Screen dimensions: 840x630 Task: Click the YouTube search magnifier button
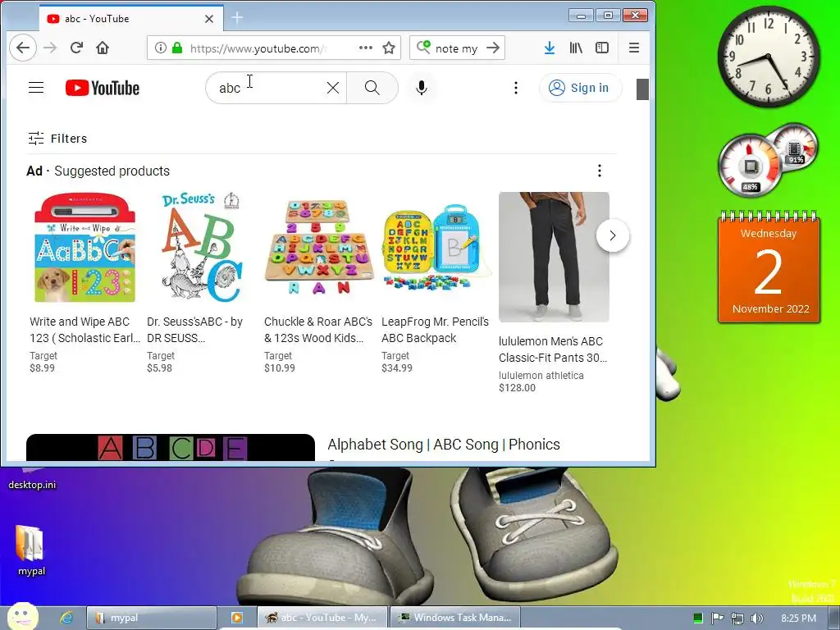point(372,87)
